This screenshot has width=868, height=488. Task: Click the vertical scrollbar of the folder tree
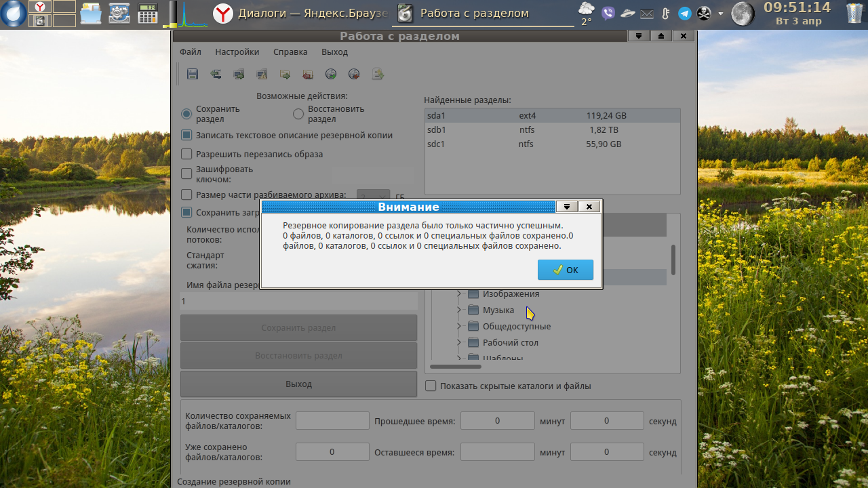point(673,260)
